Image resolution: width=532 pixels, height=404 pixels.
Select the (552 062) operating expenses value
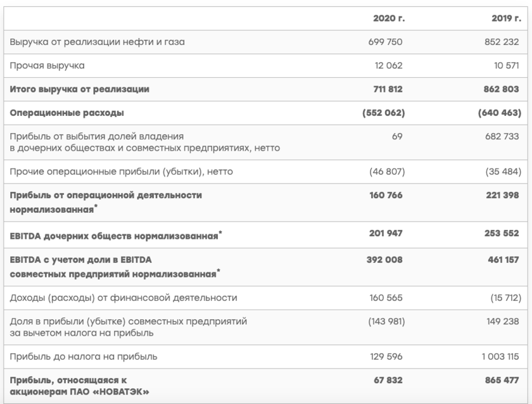coord(383,113)
